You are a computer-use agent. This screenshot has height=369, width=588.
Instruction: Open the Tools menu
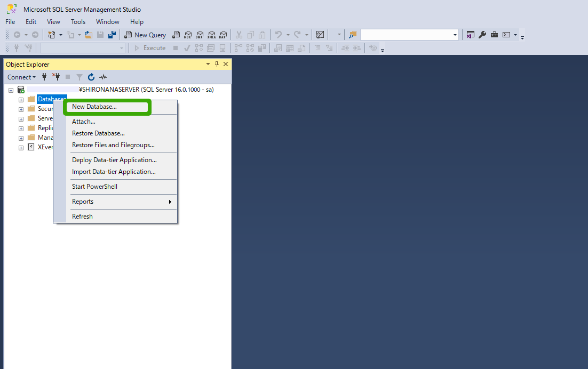(x=78, y=22)
